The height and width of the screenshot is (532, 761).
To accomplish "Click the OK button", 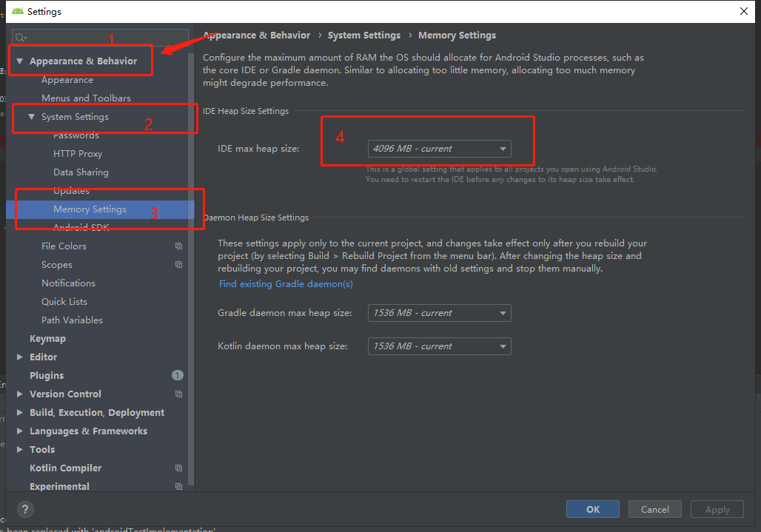I will [593, 509].
